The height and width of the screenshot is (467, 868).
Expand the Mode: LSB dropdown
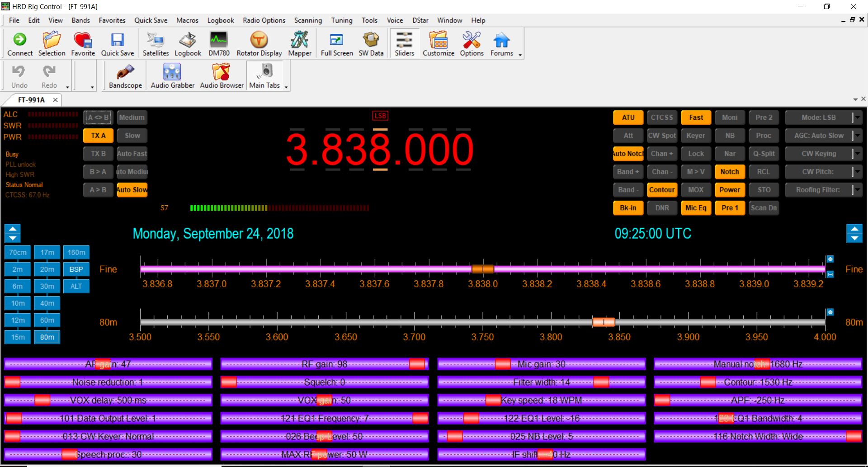(857, 118)
